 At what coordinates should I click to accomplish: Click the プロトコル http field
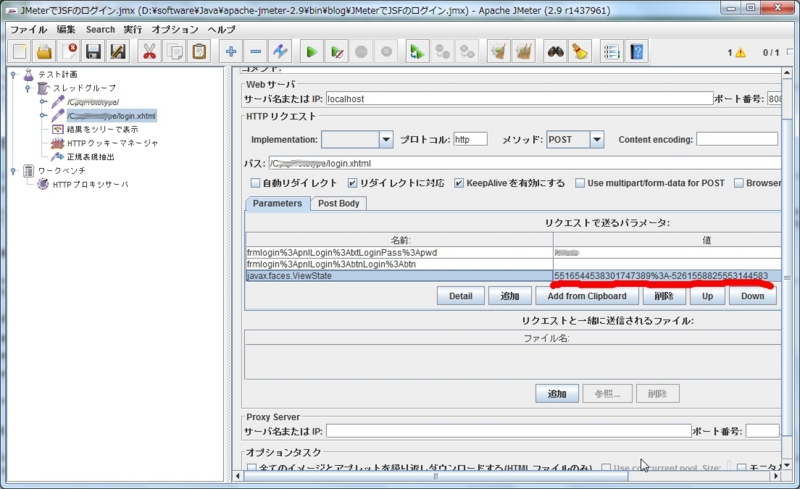tap(470, 139)
